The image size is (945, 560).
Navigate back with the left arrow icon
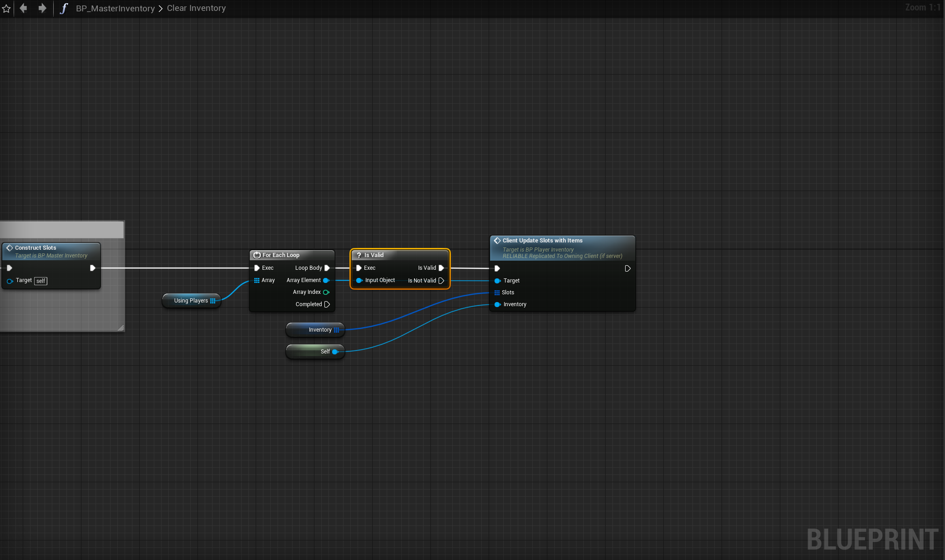click(23, 8)
